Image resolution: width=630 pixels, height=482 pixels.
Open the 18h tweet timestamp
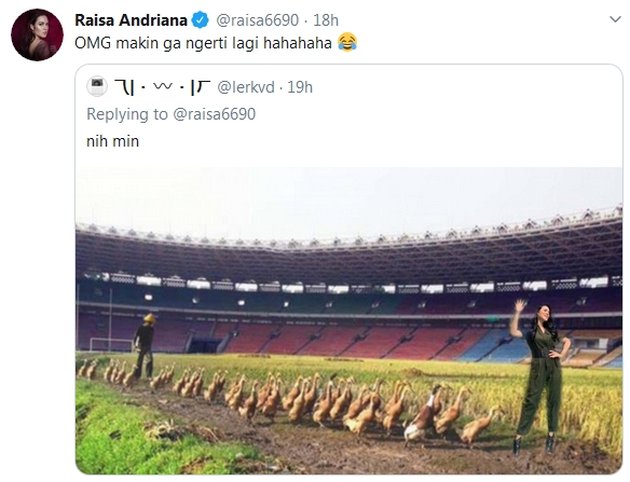click(326, 20)
